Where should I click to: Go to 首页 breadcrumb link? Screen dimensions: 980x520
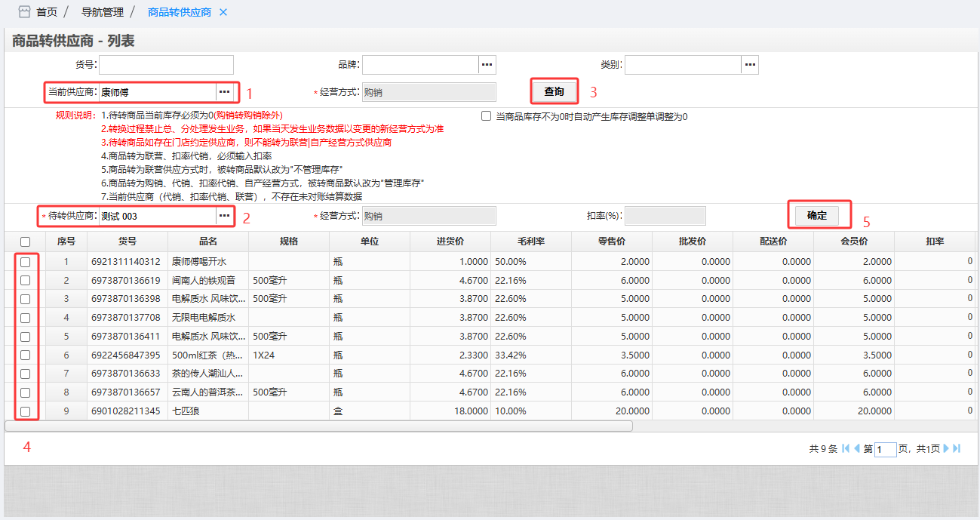click(x=47, y=13)
